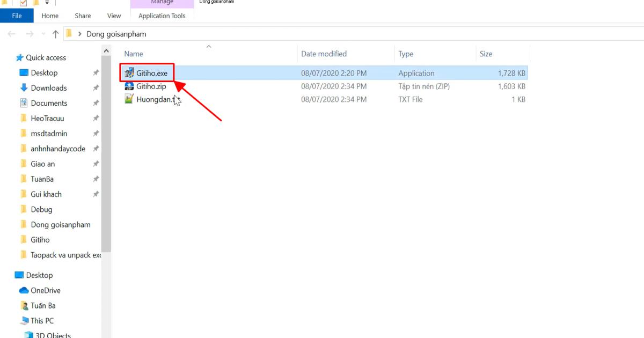Screen dimensions: 644x338
Task: Click the 1,603 KB size cell
Action: pos(511,86)
